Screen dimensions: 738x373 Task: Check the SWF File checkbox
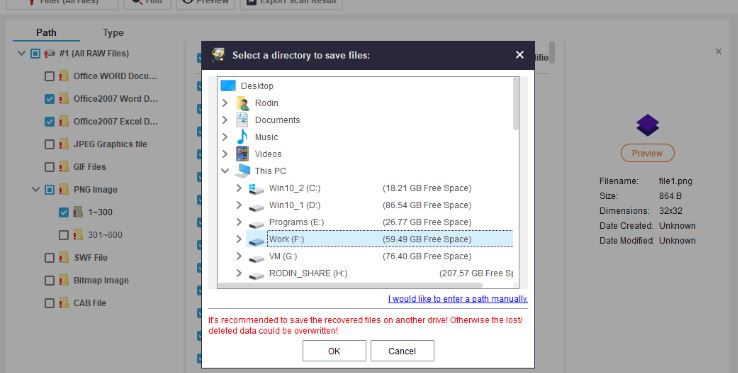point(49,258)
